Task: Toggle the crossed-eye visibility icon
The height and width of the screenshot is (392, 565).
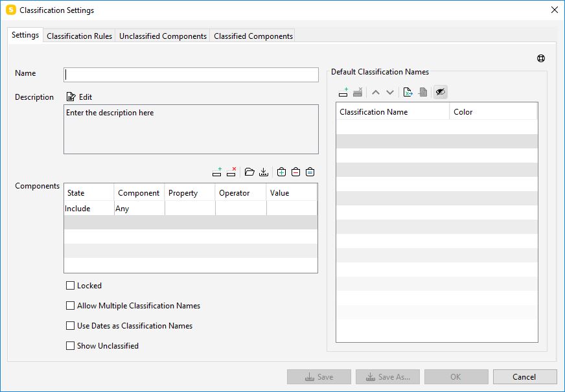Action: pos(440,91)
